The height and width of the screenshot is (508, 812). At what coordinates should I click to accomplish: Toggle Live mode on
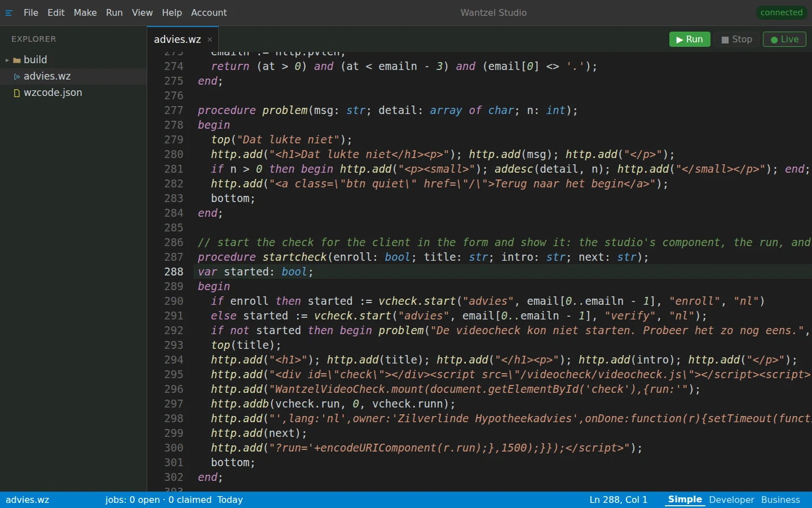(x=784, y=40)
